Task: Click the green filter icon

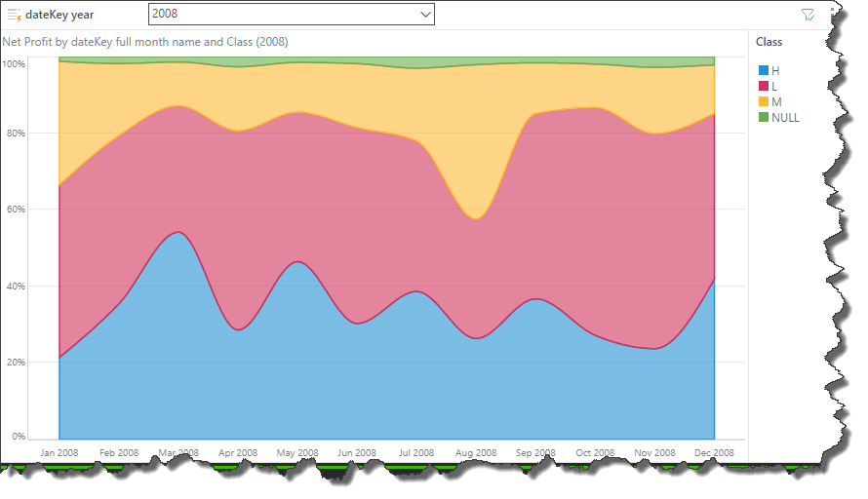Action: (x=807, y=15)
